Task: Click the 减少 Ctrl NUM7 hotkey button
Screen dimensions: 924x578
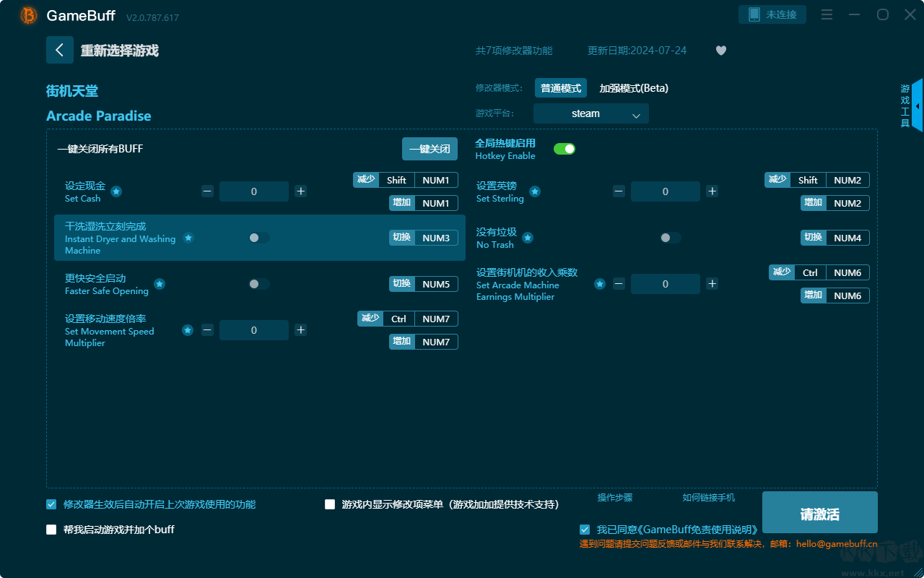Action: tap(408, 319)
